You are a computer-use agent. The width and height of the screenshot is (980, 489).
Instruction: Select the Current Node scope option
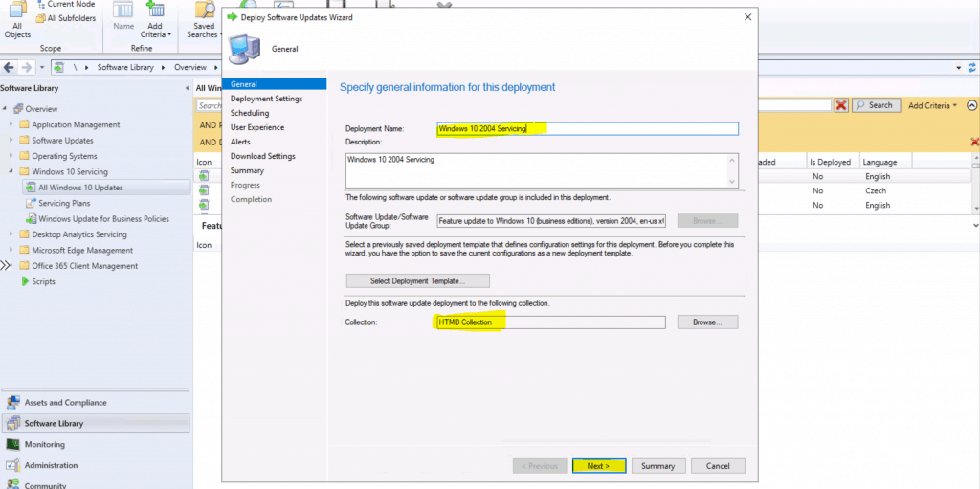point(65,5)
